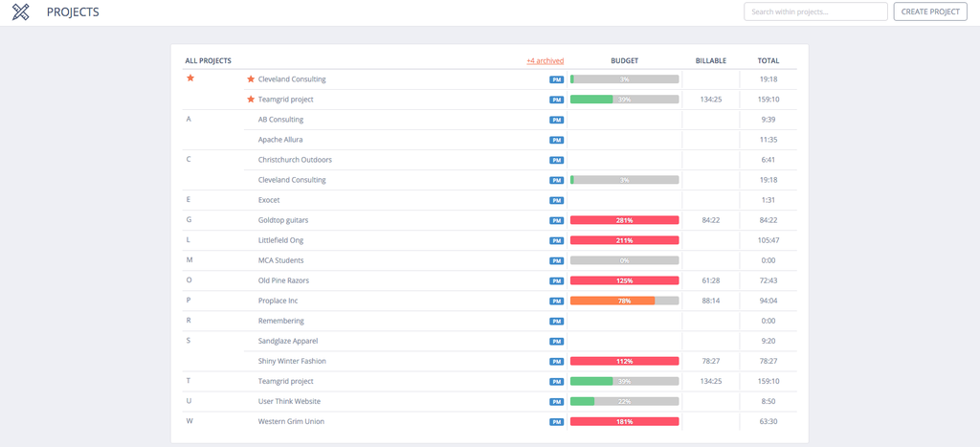Open the Littlefield Ong project
The height and width of the screenshot is (447, 980).
coord(281,240)
